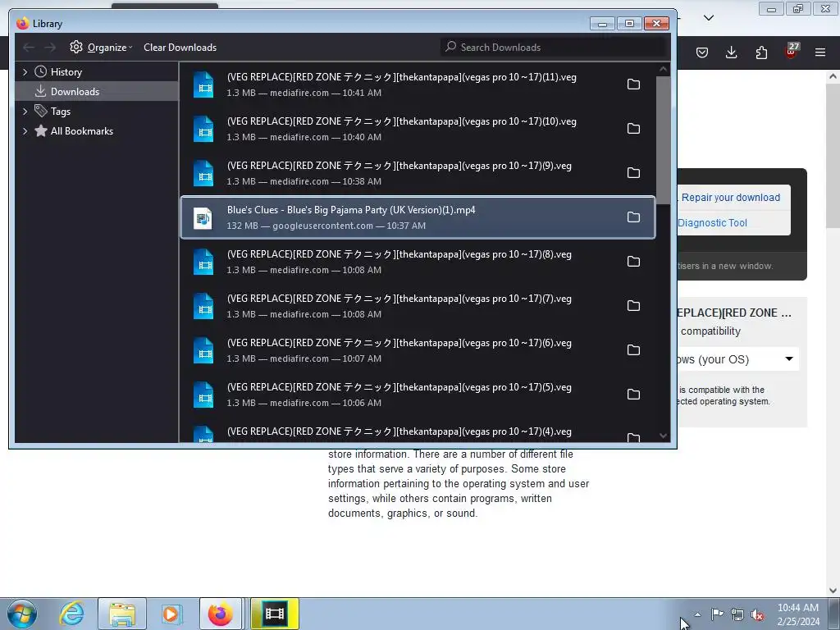840x630 pixels.
Task: Click in the Search Downloads field
Action: tap(554, 48)
